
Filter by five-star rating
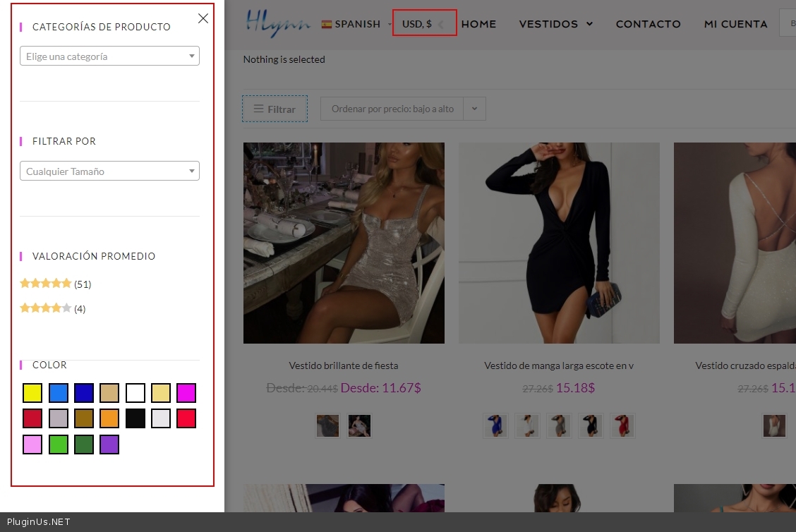point(47,284)
